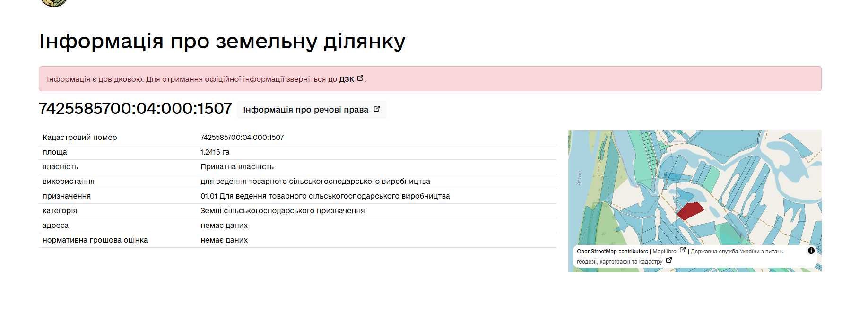Screen dimensions: 868x321
Task: Click the external-link icon on речові права button
Action: [x=377, y=109]
